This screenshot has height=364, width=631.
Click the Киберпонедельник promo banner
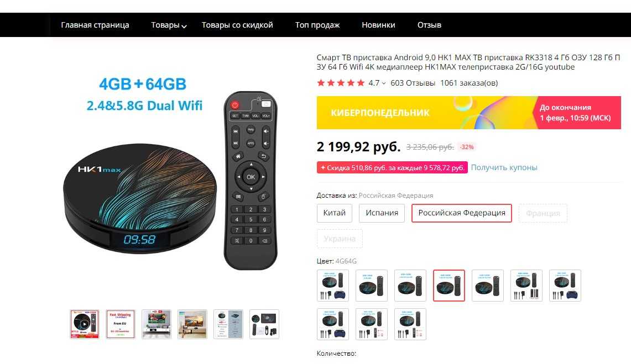(469, 113)
